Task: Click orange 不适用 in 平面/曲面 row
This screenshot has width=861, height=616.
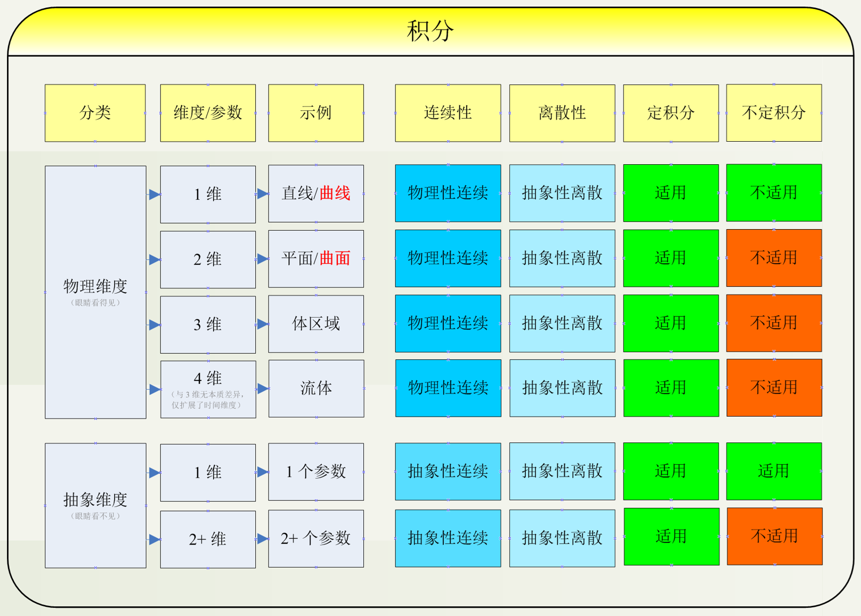Action: pos(774,258)
